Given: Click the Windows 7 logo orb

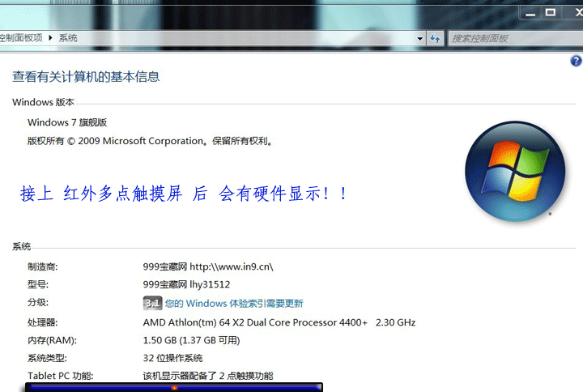Looking at the screenshot, I should [x=515, y=172].
